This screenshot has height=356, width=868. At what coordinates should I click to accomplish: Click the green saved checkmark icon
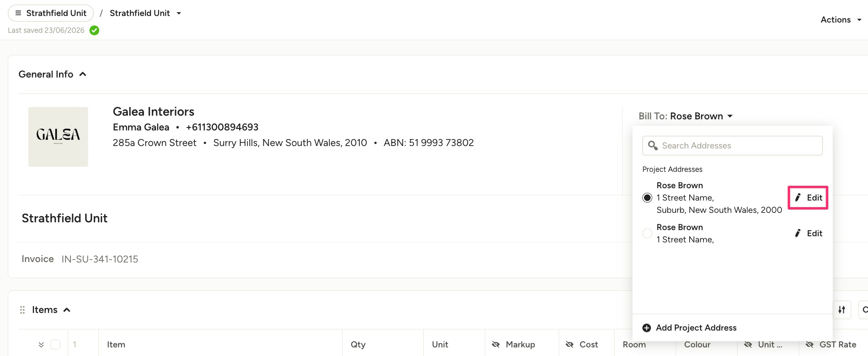point(94,30)
